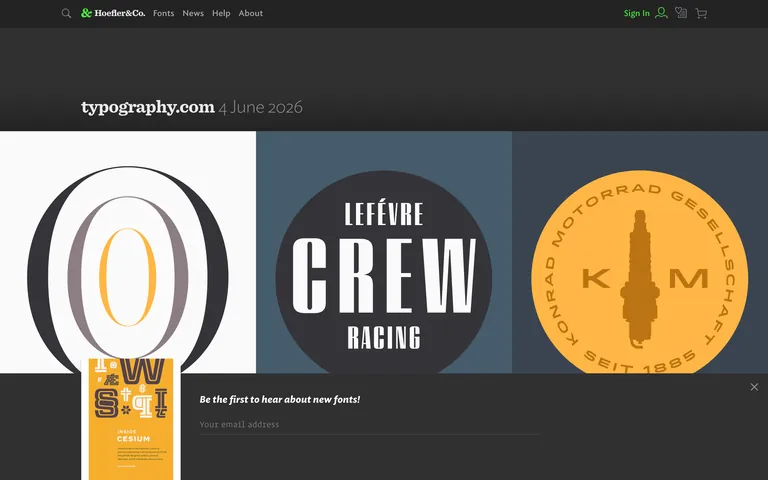Open the Lefévre Crew Racing badge tile
The height and width of the screenshot is (480, 768).
(x=384, y=252)
